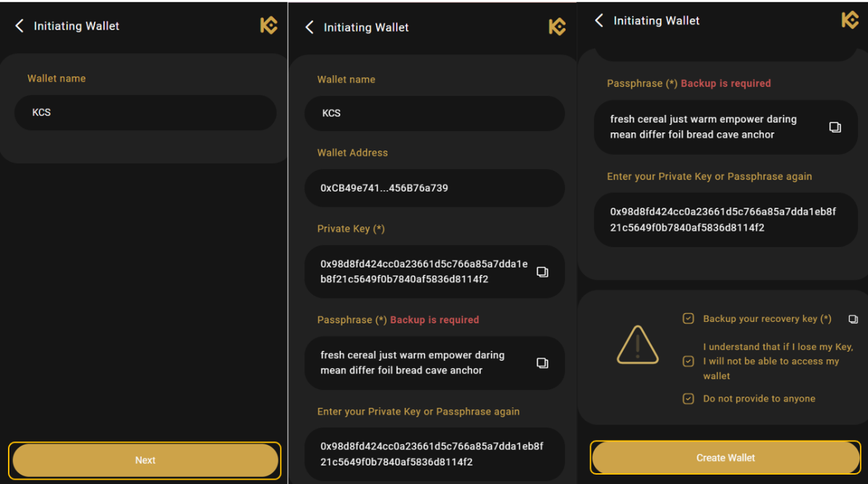Viewport: 868px width, 484px height.
Task: Click the KuCoin logo in the left panel
Action: (x=268, y=25)
